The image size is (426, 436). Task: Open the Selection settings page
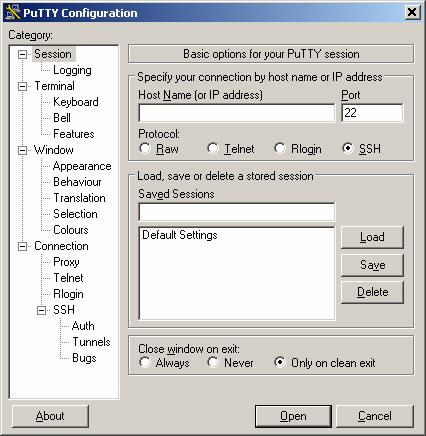coord(75,214)
